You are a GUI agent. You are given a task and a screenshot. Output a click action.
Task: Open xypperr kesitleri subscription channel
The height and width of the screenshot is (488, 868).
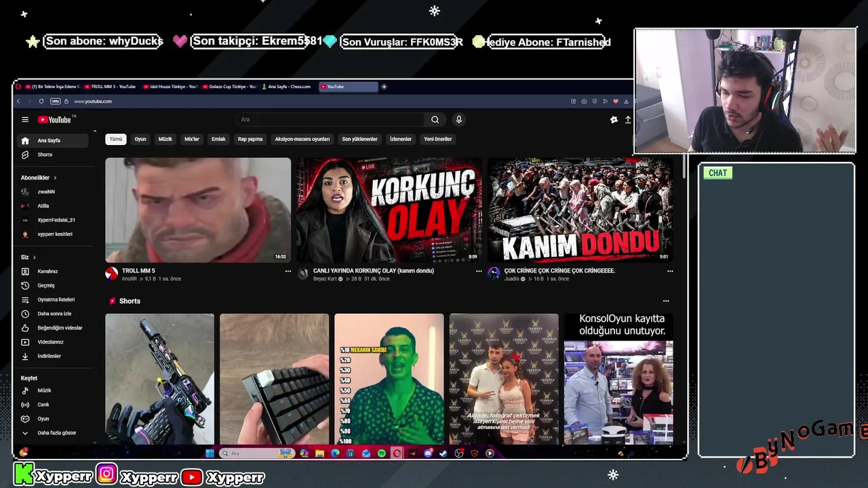[52, 235]
